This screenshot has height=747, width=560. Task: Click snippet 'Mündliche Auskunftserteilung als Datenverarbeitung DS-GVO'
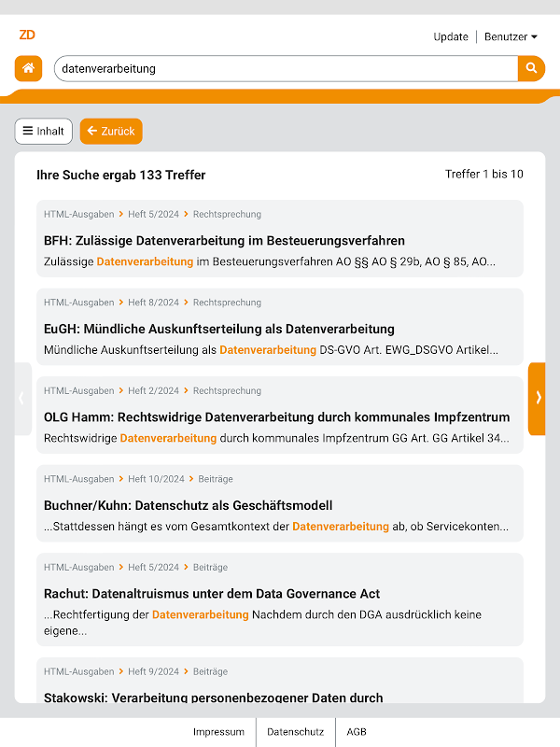tap(271, 349)
